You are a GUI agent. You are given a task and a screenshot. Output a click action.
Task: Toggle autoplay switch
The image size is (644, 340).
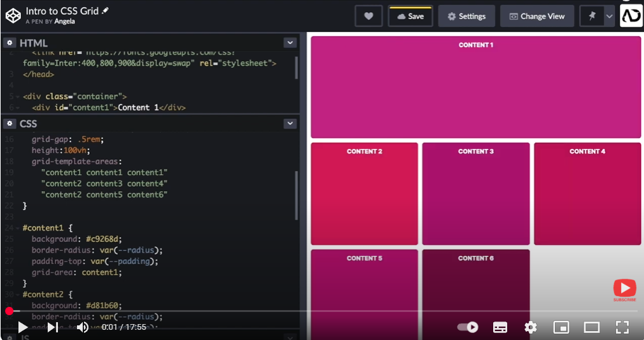468,327
